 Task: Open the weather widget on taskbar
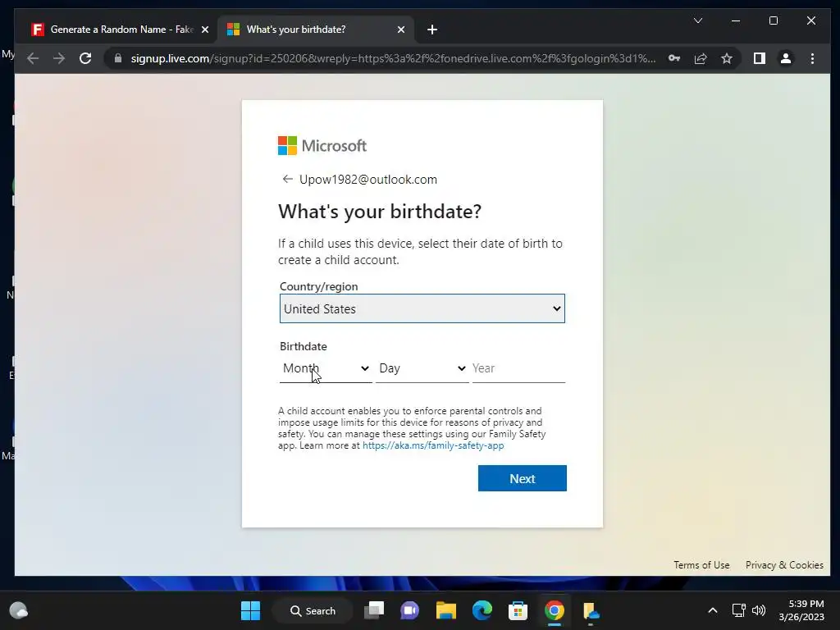click(x=19, y=610)
